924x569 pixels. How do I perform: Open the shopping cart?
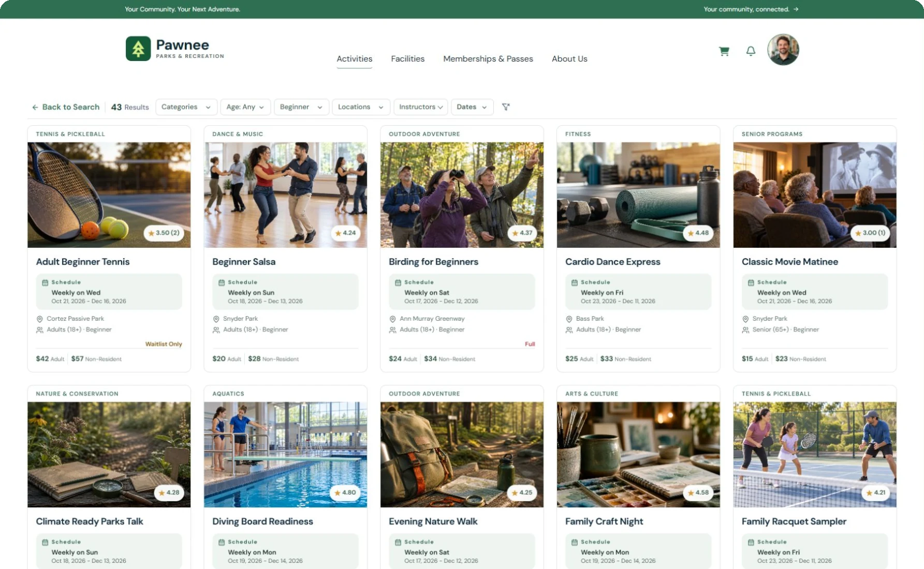tap(724, 51)
